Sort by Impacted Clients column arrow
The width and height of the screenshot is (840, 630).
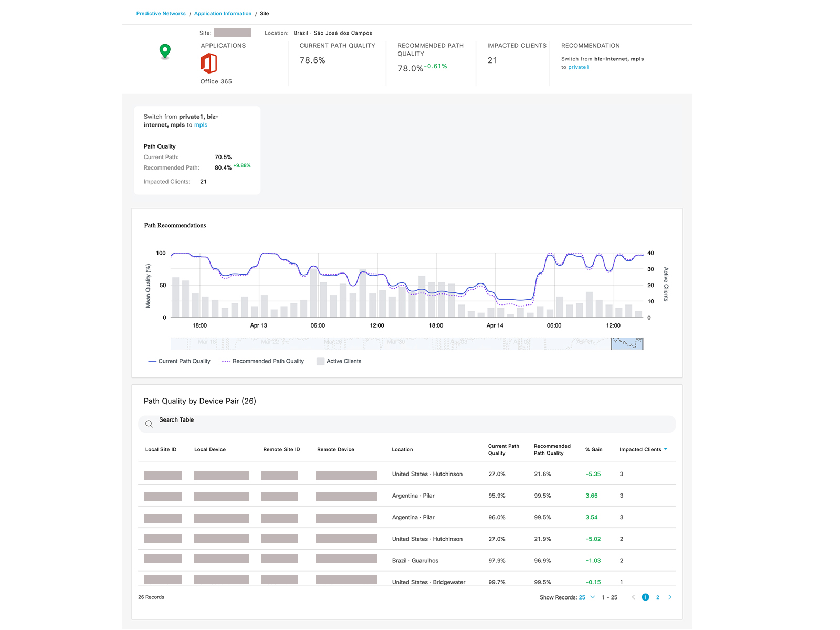(x=666, y=449)
